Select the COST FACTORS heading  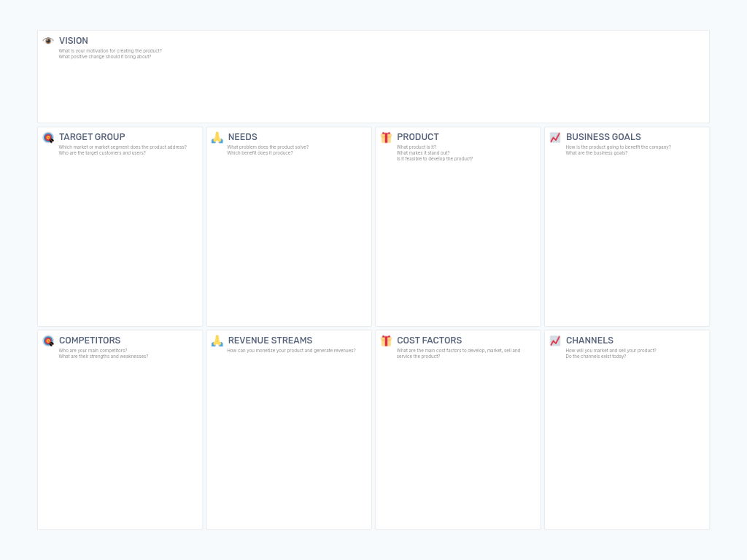pyautogui.click(x=429, y=341)
